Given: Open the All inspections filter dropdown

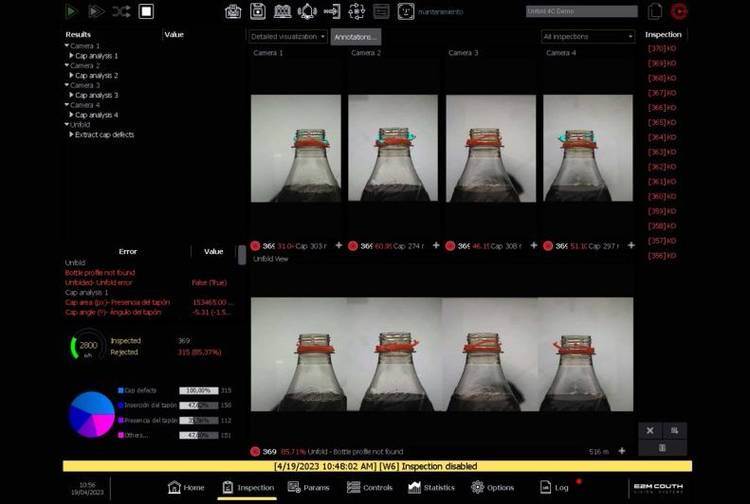Looking at the screenshot, I should 588,36.
